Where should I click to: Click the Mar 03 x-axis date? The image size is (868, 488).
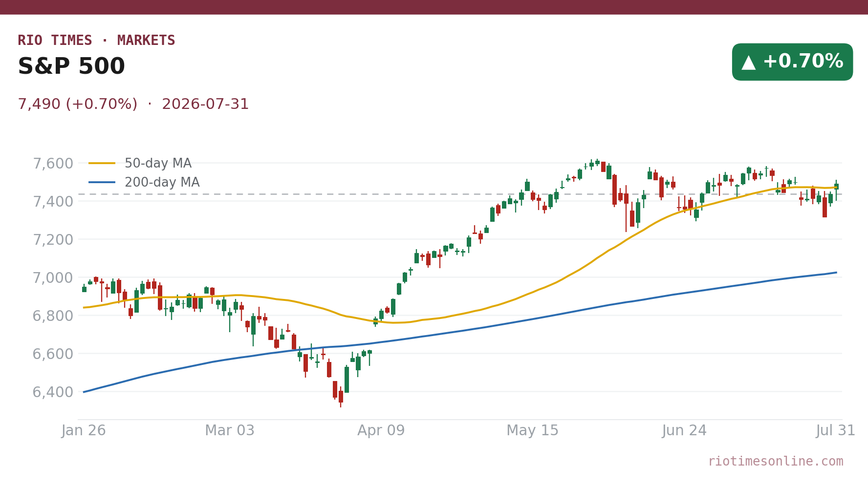coord(230,431)
